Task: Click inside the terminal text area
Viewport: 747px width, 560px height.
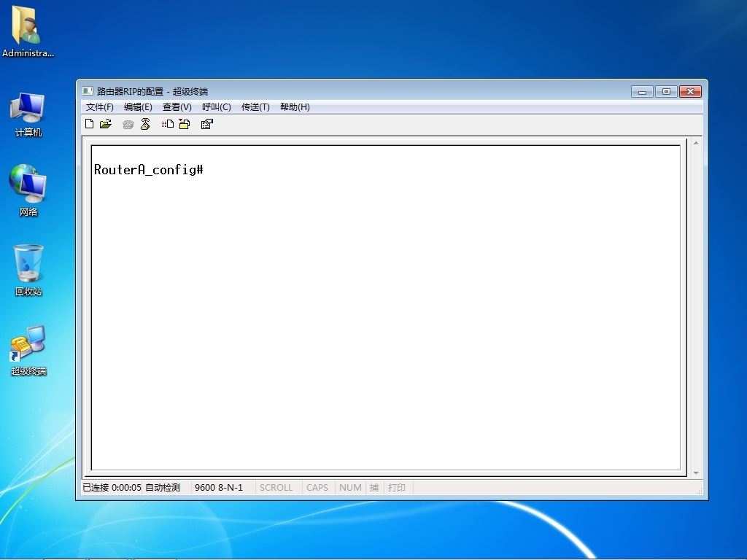Action: point(385,308)
